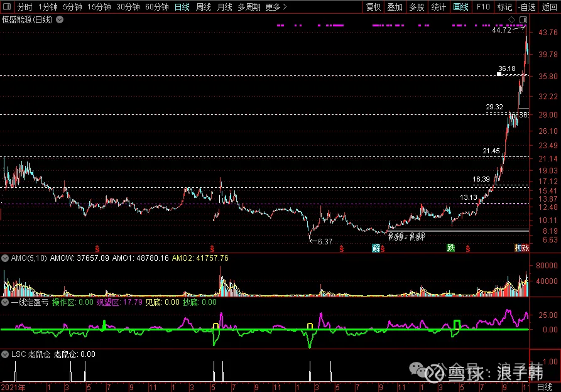Toggle side panel icon above price axis
This screenshot has height=392, width=561.
(523, 19)
